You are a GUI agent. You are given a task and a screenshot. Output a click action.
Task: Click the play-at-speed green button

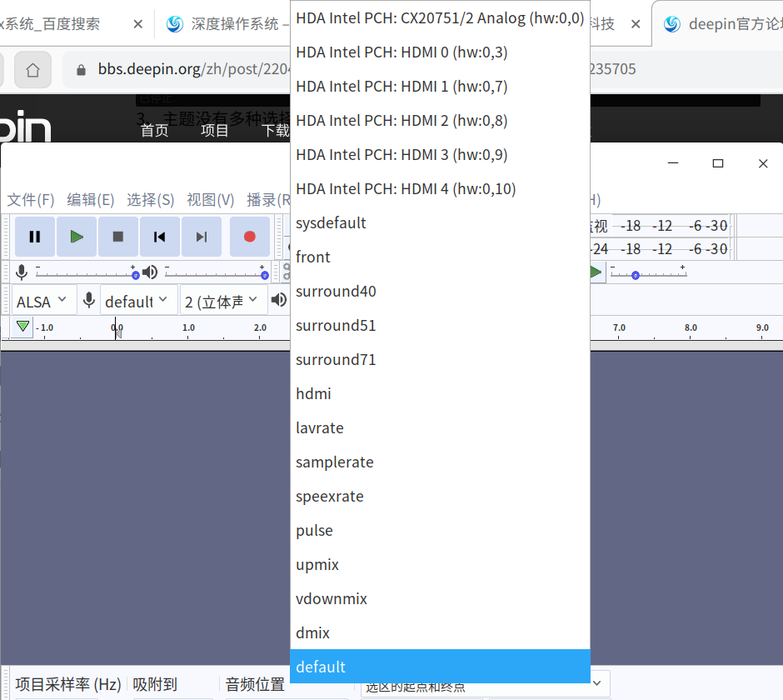point(596,272)
